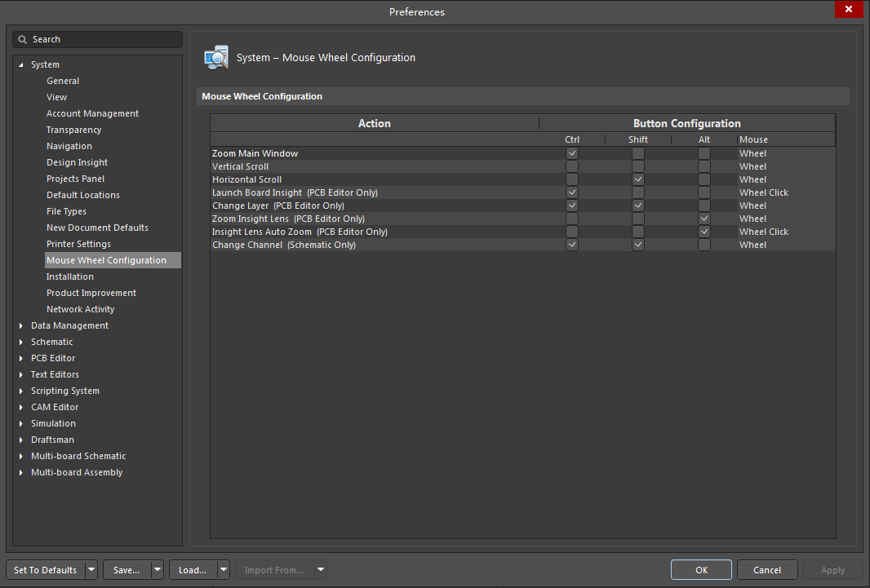Expand the PCB Editor category
Viewport: 870px width, 588px height.
pyautogui.click(x=20, y=358)
